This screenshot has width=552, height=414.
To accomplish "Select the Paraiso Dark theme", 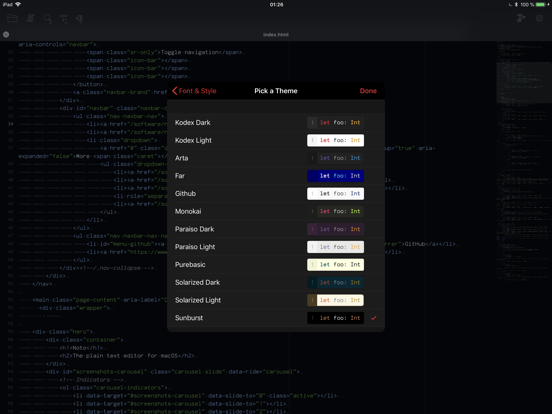I will [x=276, y=229].
